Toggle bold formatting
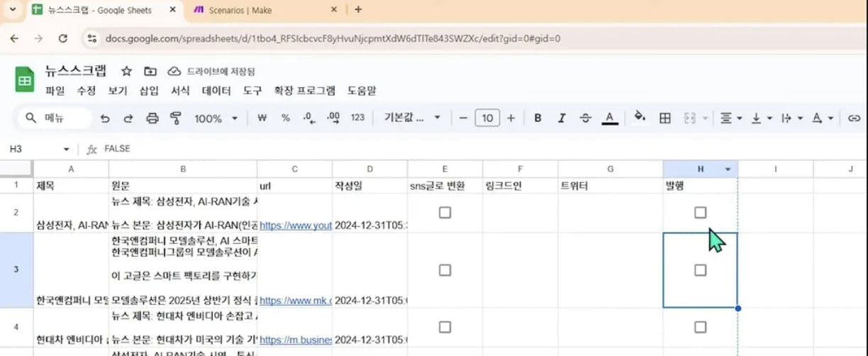Screen dimensions: 868x356 (538, 118)
